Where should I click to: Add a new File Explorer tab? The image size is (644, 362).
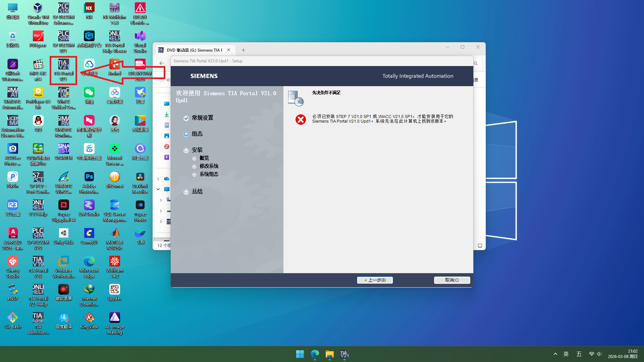click(x=244, y=50)
